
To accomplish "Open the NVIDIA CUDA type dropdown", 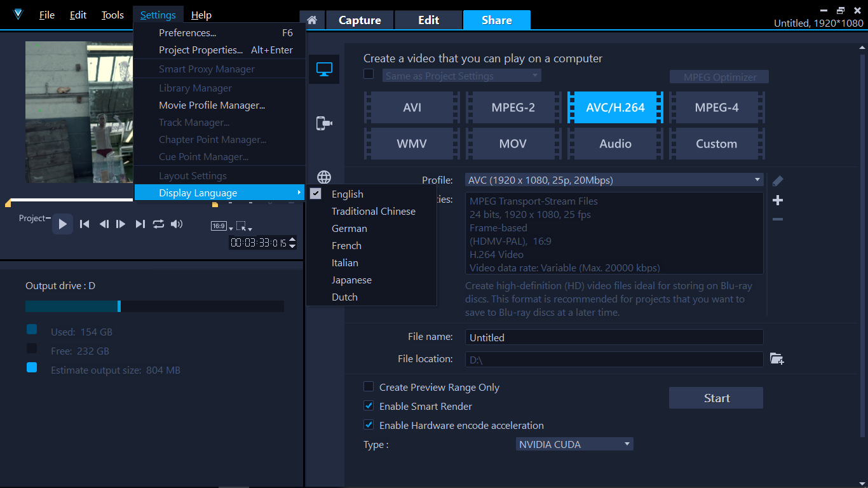I will click(627, 444).
